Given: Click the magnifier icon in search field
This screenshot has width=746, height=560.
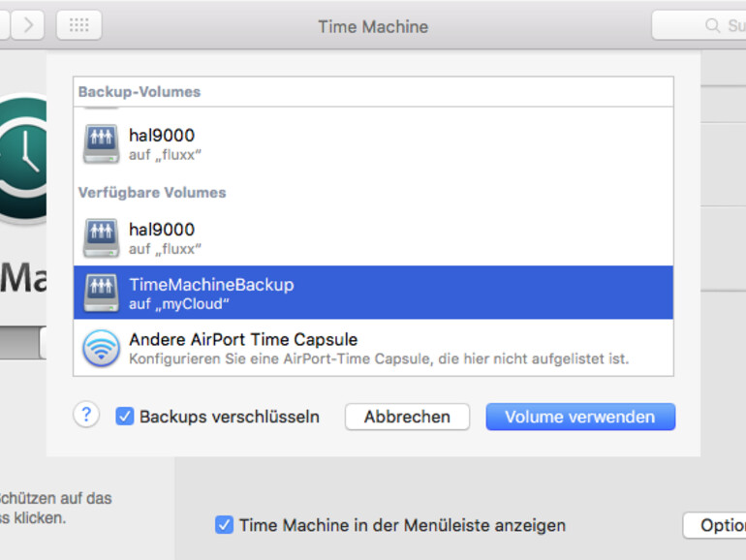Looking at the screenshot, I should click(x=712, y=25).
